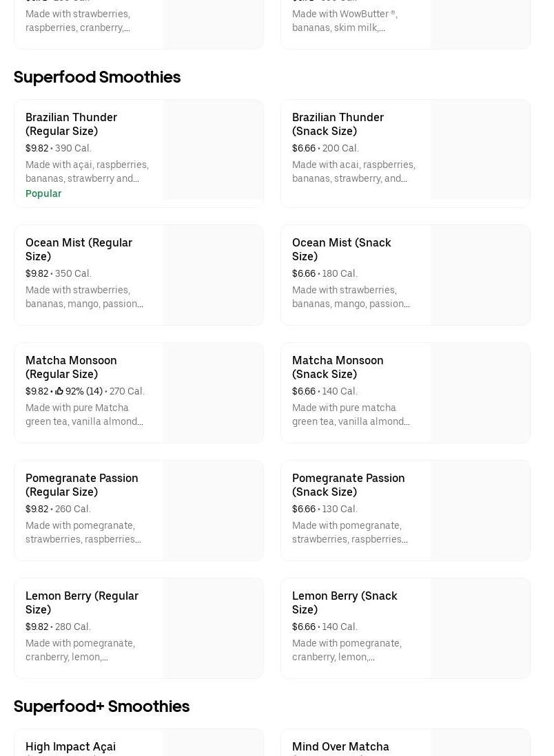
Task: Open Brazilian Thunder (Regular Size) item
Action: [71, 124]
